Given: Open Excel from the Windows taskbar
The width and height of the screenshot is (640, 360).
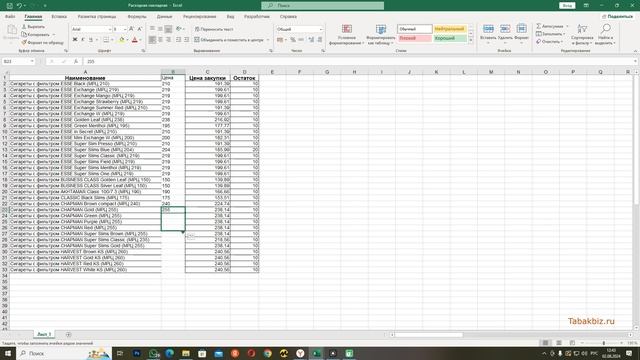Looking at the screenshot, I should pos(317,353).
